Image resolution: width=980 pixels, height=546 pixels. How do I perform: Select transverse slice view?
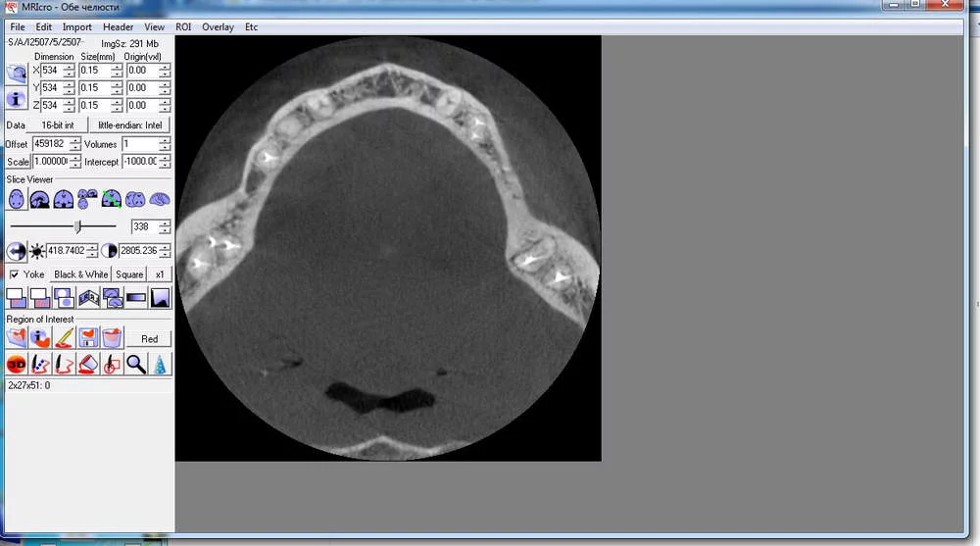[x=17, y=200]
